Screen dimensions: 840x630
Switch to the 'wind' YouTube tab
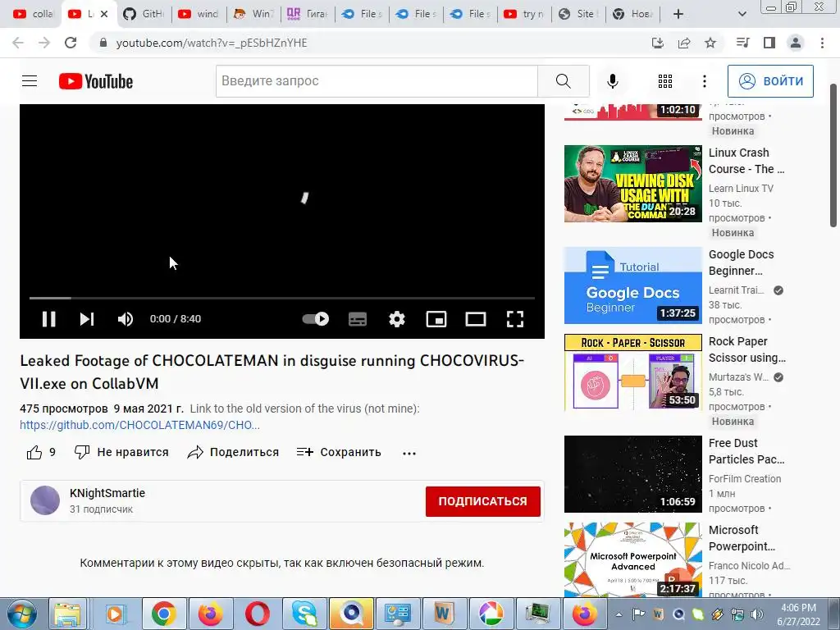[199, 14]
